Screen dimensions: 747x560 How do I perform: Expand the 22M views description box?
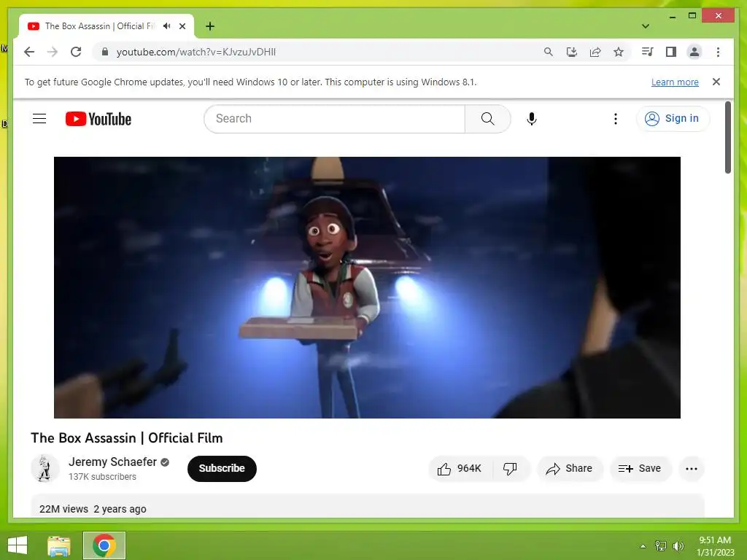tap(368, 506)
